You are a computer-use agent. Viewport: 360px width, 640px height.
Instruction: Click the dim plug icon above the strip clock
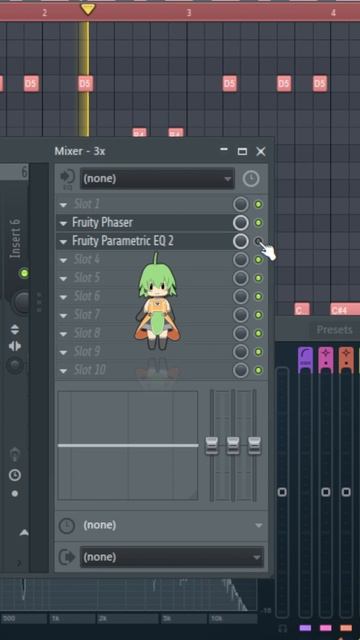(x=15, y=454)
